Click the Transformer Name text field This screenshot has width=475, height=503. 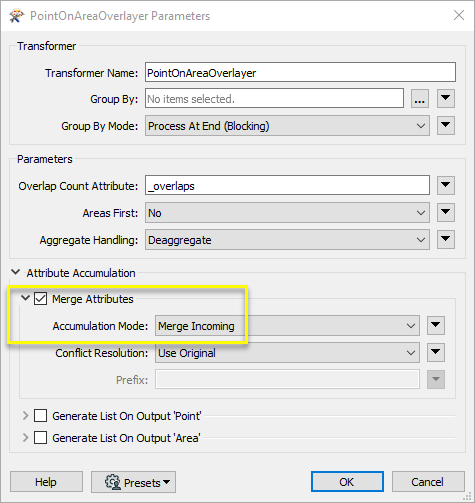(x=300, y=72)
